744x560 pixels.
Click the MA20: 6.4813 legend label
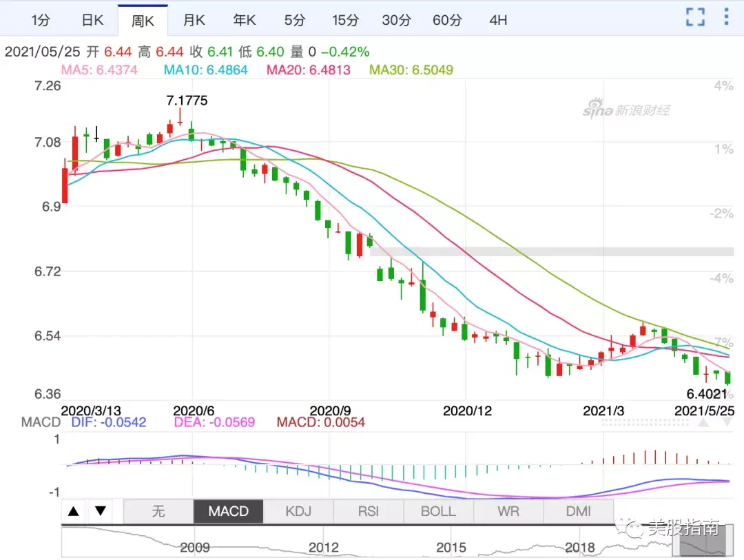[309, 70]
